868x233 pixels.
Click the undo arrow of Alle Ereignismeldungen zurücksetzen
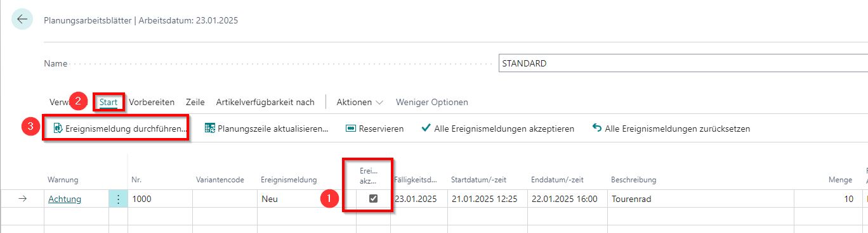tap(596, 128)
